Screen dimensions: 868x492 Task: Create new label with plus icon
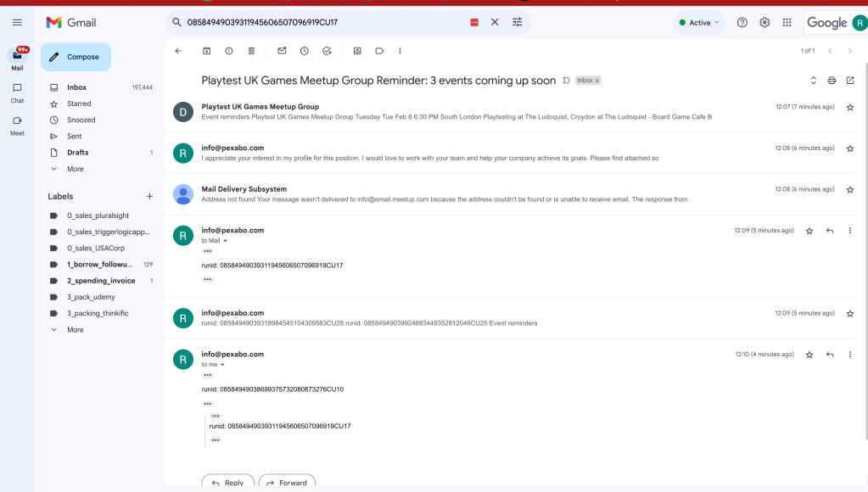tap(149, 197)
